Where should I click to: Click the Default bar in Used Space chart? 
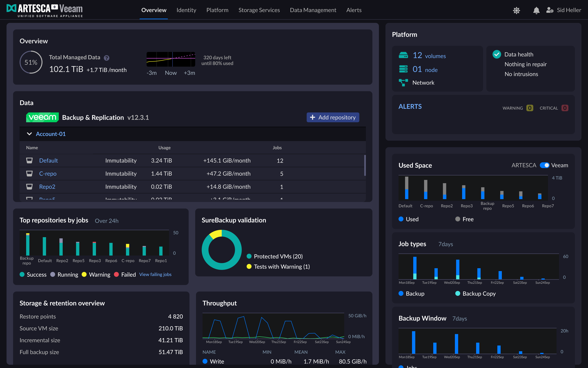406,188
